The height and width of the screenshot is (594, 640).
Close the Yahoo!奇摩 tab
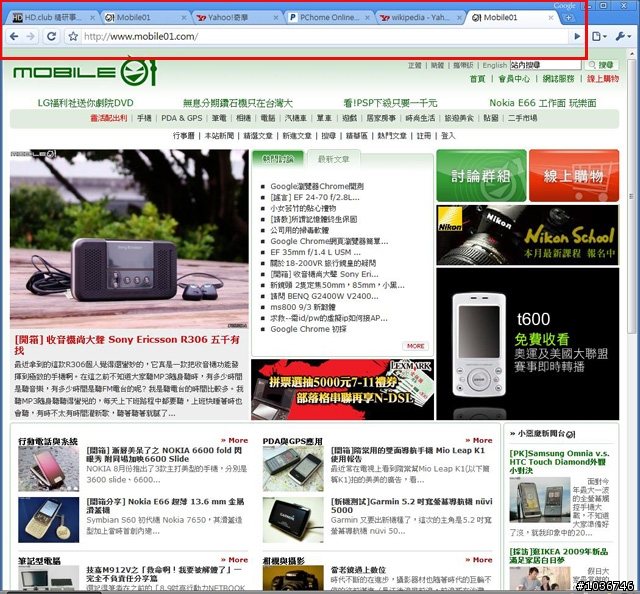pos(276,18)
